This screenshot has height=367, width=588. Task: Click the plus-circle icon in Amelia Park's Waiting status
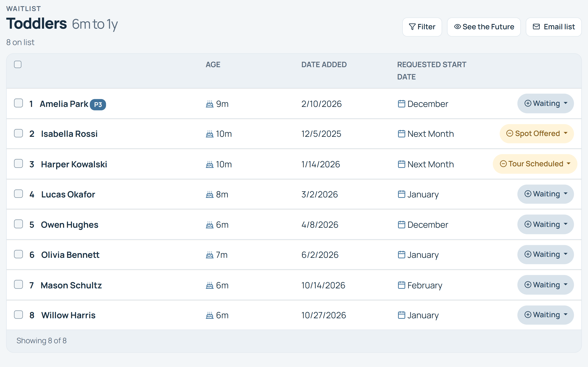click(x=528, y=103)
